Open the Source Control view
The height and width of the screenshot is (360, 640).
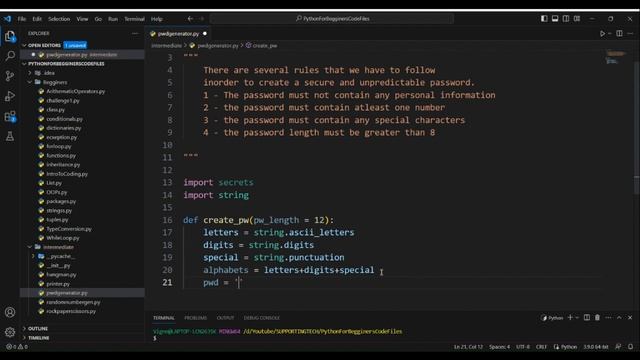click(x=10, y=76)
